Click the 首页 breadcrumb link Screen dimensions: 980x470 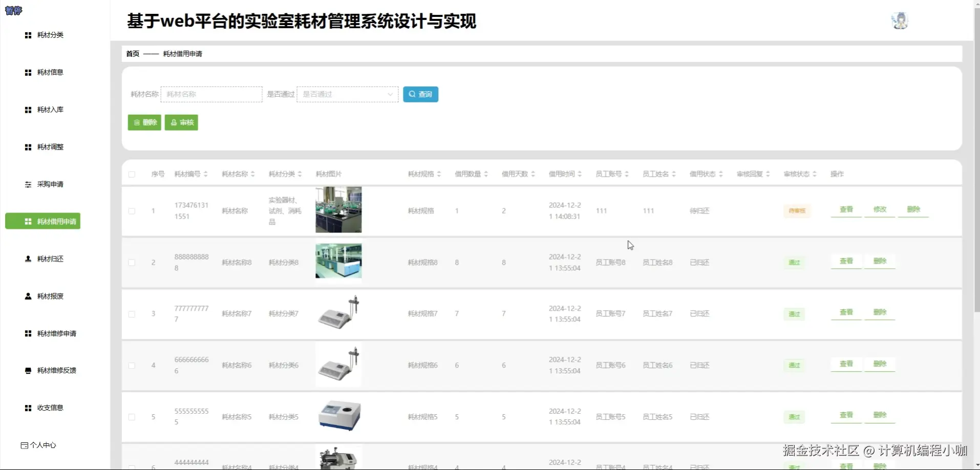tap(133, 54)
